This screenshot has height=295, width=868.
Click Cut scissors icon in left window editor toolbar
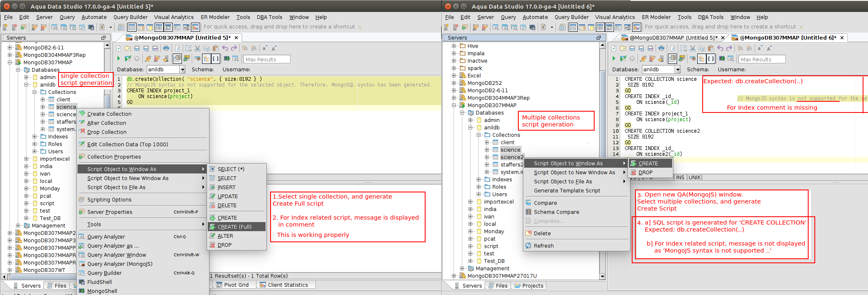tap(198, 48)
